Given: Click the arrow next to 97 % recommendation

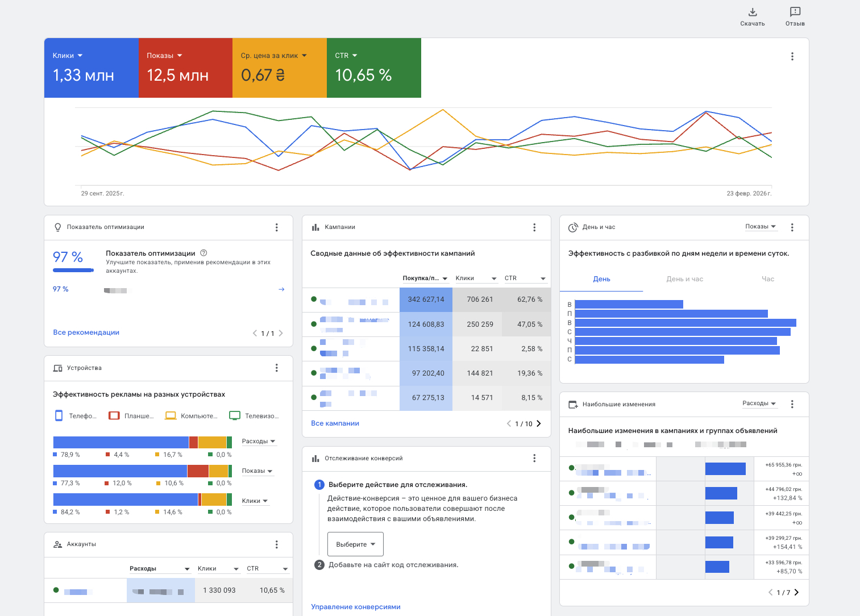Looking at the screenshot, I should (x=281, y=290).
